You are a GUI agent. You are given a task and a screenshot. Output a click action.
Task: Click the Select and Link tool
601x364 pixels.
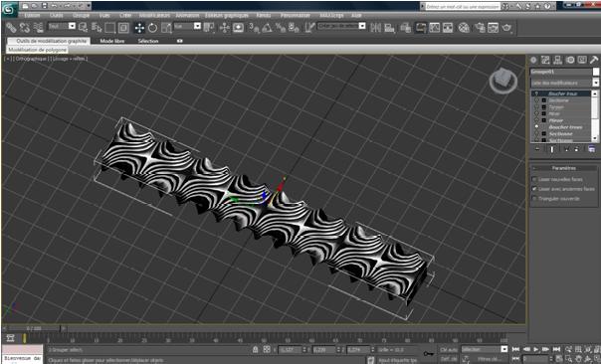(x=11, y=27)
